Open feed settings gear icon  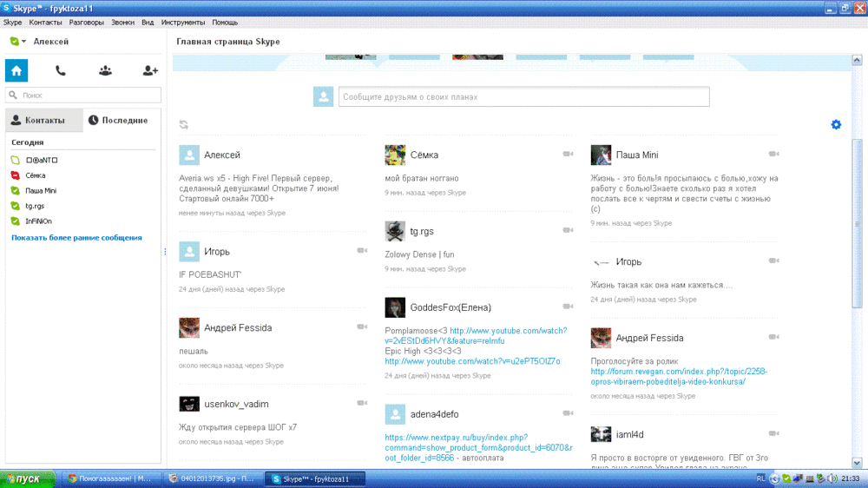point(836,125)
